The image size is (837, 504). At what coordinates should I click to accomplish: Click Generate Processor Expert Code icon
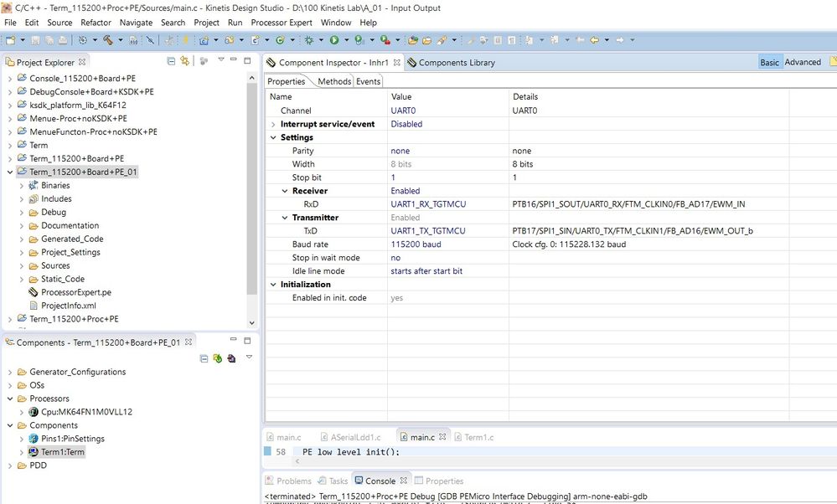tap(217, 358)
